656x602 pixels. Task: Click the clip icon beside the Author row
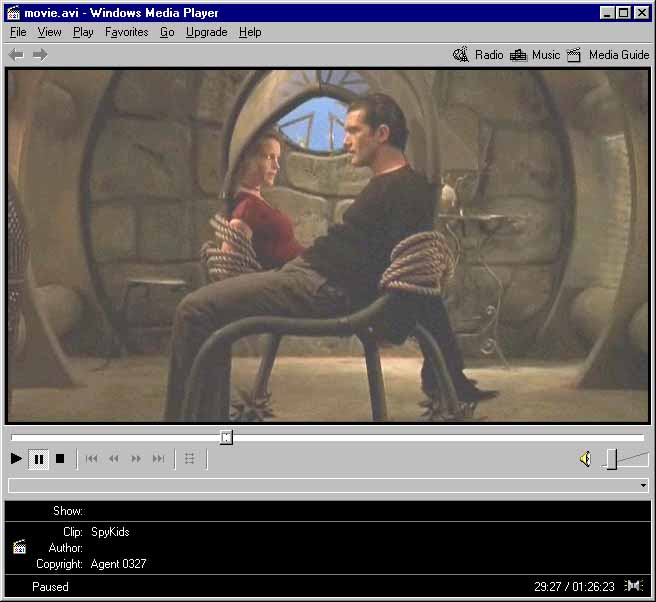click(19, 547)
